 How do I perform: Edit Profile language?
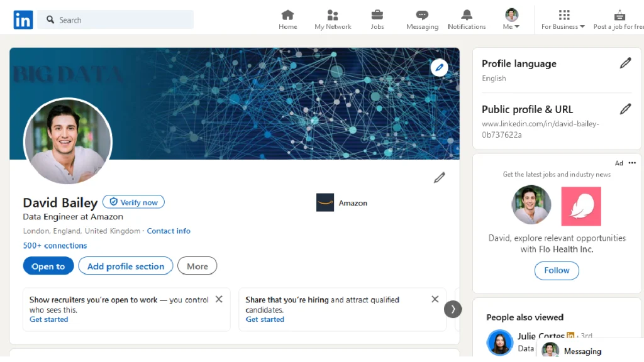coord(625,63)
